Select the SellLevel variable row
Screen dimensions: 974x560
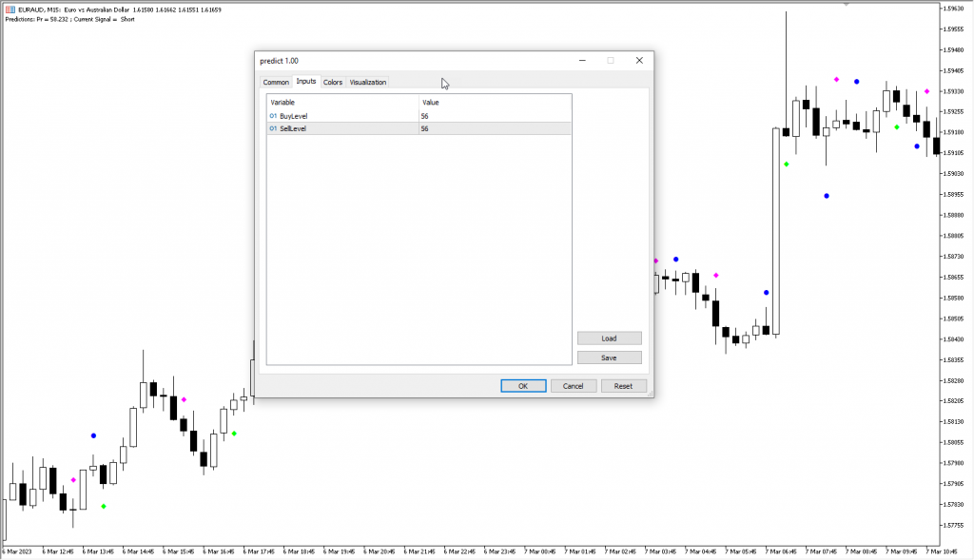pos(419,128)
